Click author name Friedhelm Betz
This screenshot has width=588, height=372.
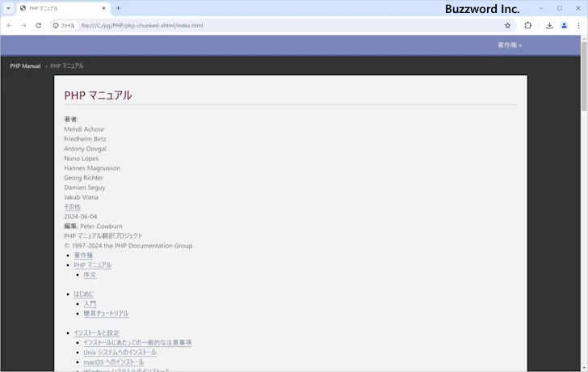click(x=85, y=139)
